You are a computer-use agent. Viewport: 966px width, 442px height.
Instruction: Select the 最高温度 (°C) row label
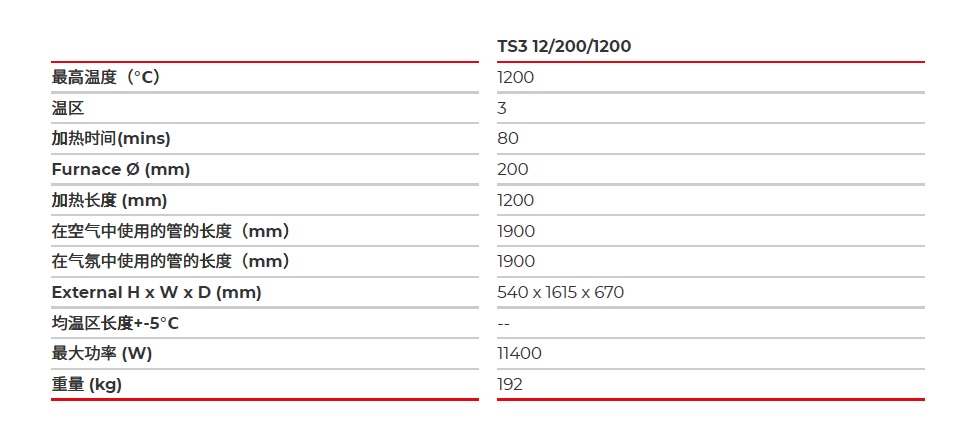[106, 77]
